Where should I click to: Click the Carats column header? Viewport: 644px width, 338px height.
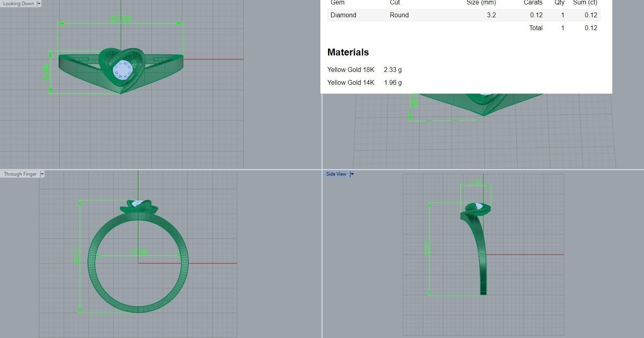(533, 2)
